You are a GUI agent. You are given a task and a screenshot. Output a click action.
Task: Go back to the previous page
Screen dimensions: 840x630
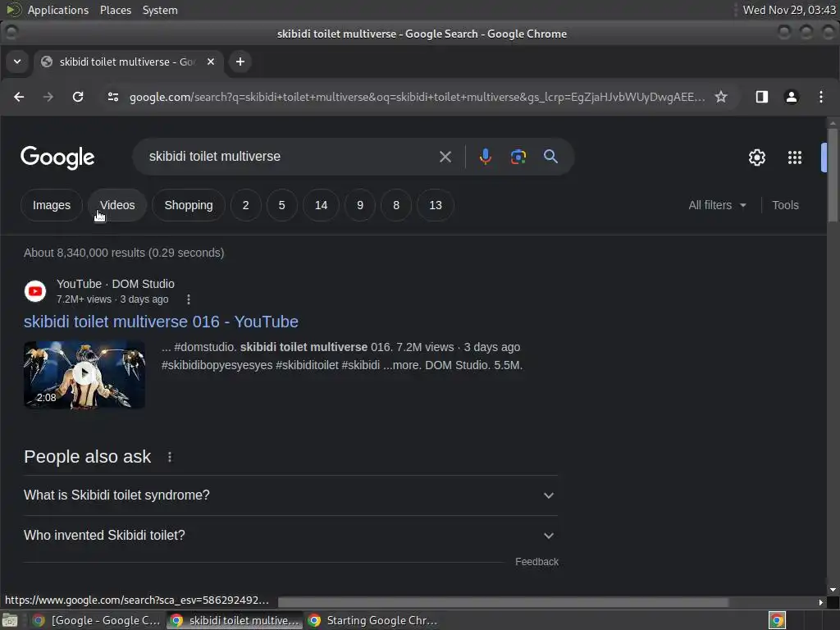19,97
